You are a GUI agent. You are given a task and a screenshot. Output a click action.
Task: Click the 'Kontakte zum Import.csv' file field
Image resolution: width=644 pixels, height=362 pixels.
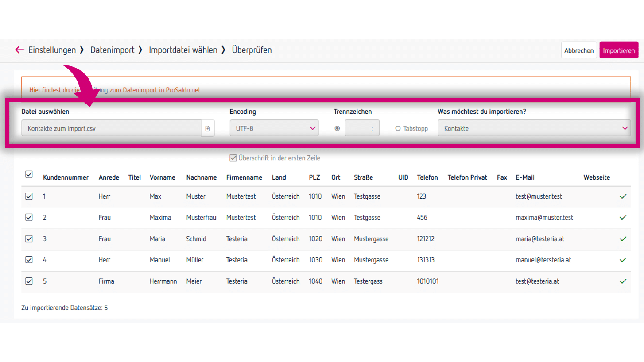pos(111,128)
